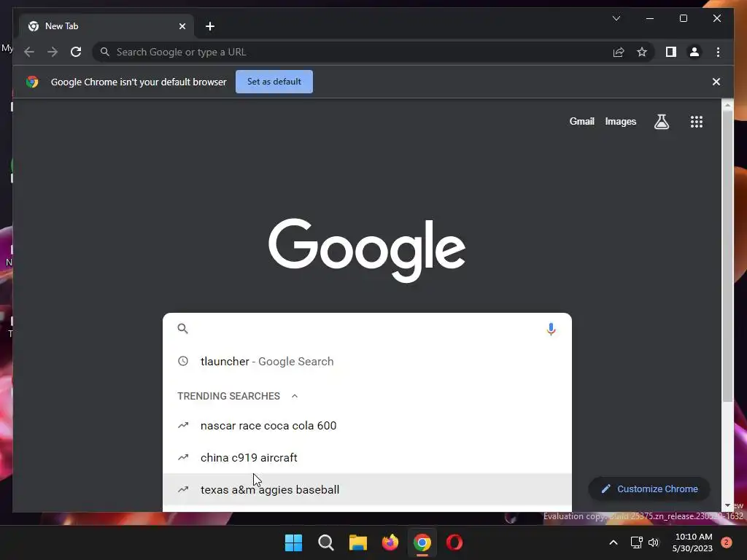Click the Chrome taskbar icon

tap(422, 542)
